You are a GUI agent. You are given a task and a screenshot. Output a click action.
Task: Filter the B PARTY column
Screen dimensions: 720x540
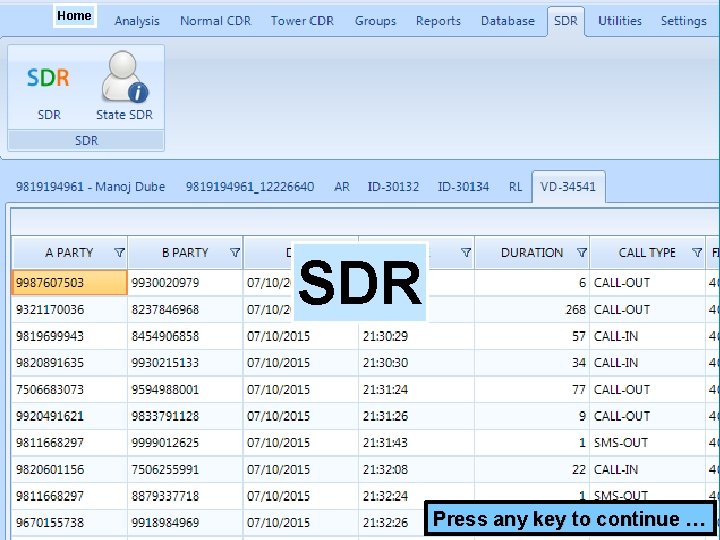tap(235, 253)
